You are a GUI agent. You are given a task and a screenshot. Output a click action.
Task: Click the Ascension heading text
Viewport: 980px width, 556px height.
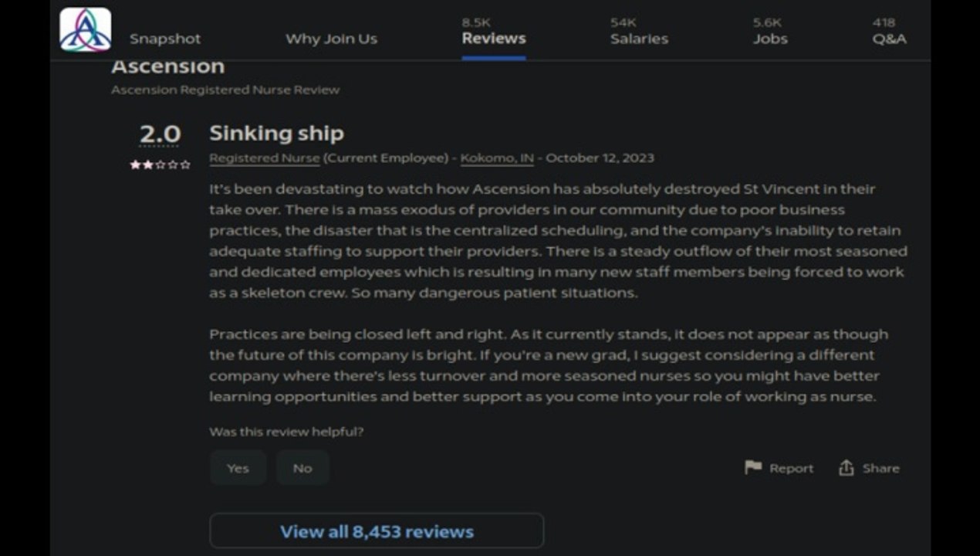pos(167,66)
